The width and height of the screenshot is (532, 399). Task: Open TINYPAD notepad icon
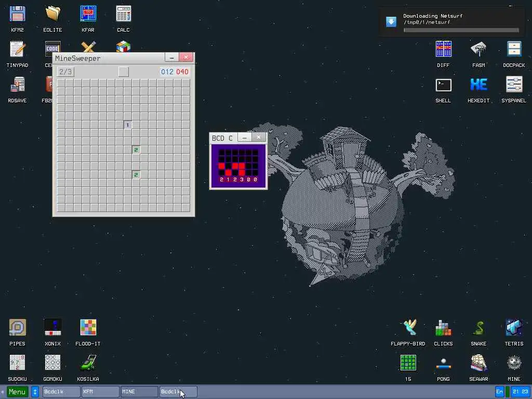(17, 54)
